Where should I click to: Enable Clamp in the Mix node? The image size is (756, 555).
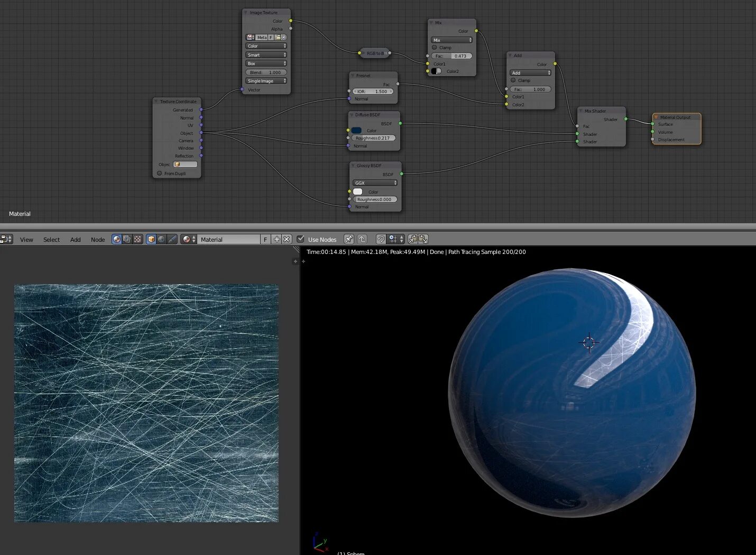[x=435, y=48]
